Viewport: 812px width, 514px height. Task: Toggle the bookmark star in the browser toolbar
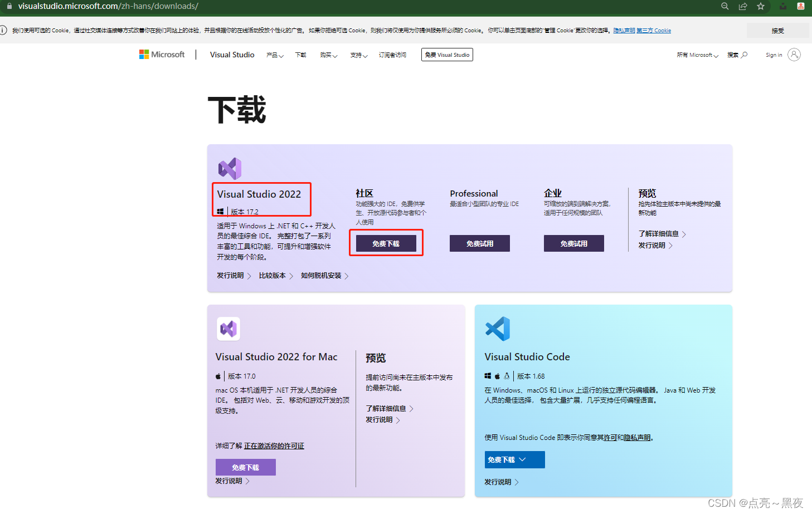(761, 7)
